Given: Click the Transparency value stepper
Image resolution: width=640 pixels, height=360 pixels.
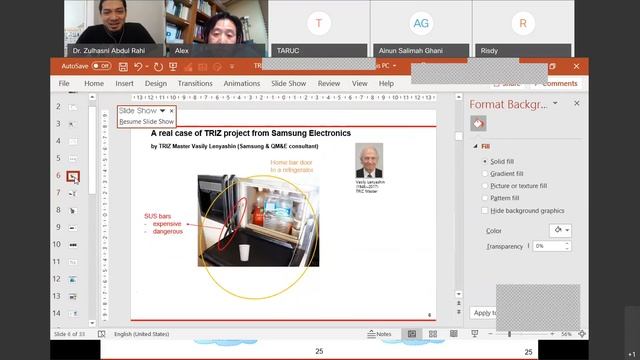Looking at the screenshot, I should click(567, 246).
